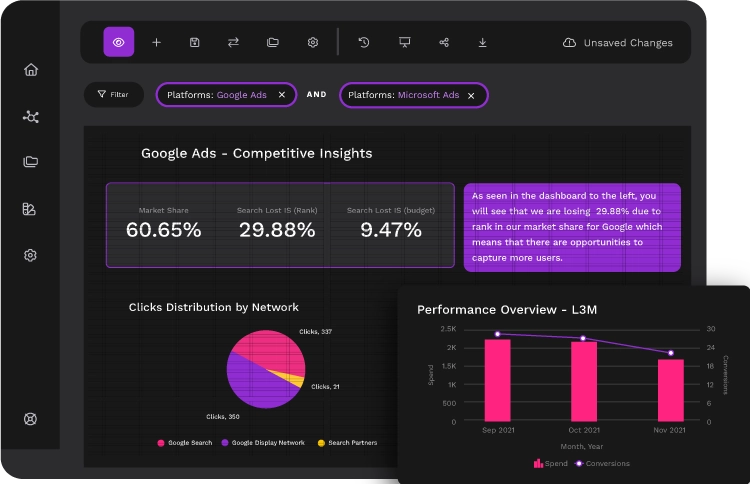The height and width of the screenshot is (484, 750).
Task: Click the Sep 2021 spend bar
Action: pos(497,380)
